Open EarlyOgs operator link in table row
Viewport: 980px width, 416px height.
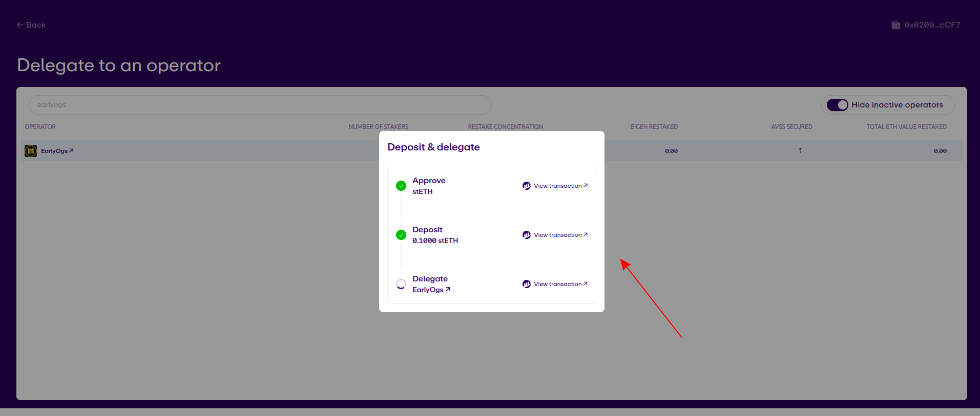57,151
